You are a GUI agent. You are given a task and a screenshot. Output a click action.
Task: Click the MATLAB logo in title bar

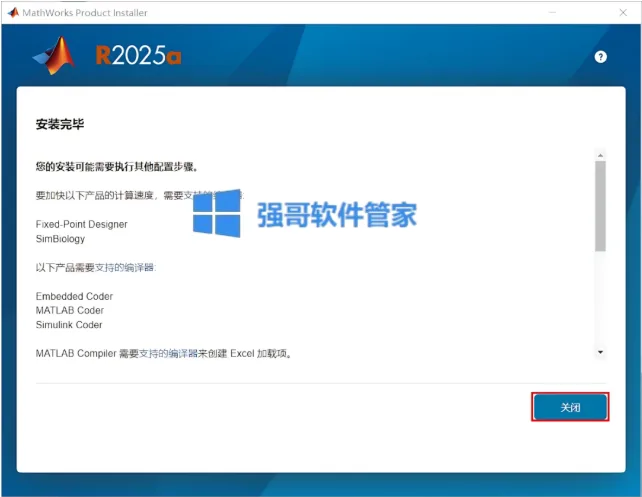[x=13, y=13]
